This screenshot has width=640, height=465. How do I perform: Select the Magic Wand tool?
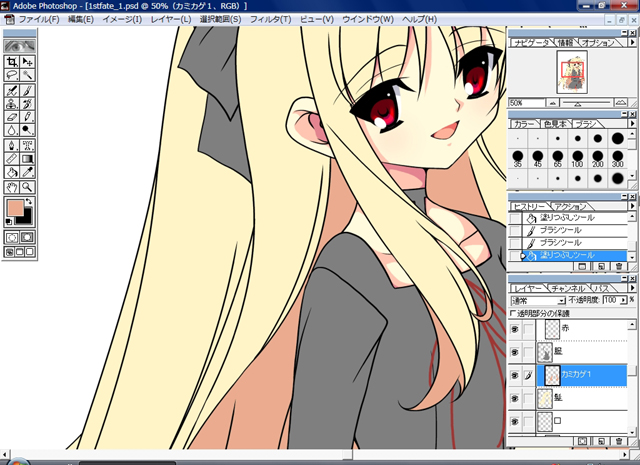(x=27, y=75)
